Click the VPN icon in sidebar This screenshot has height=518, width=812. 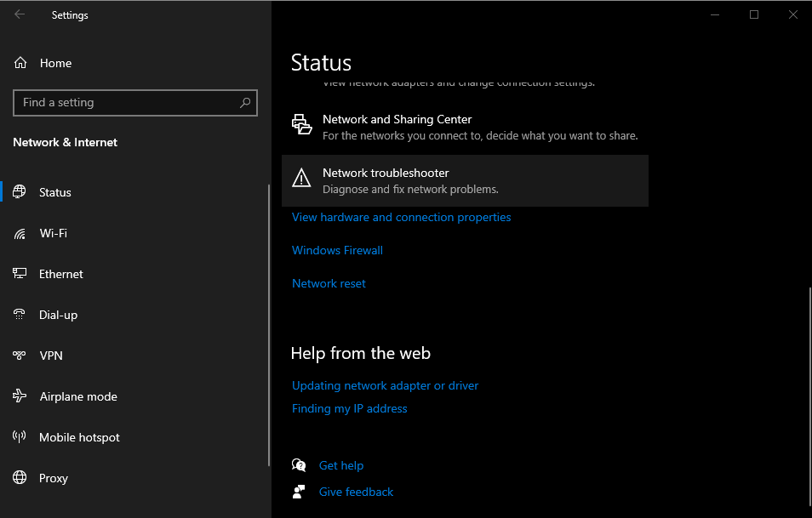[x=20, y=356]
